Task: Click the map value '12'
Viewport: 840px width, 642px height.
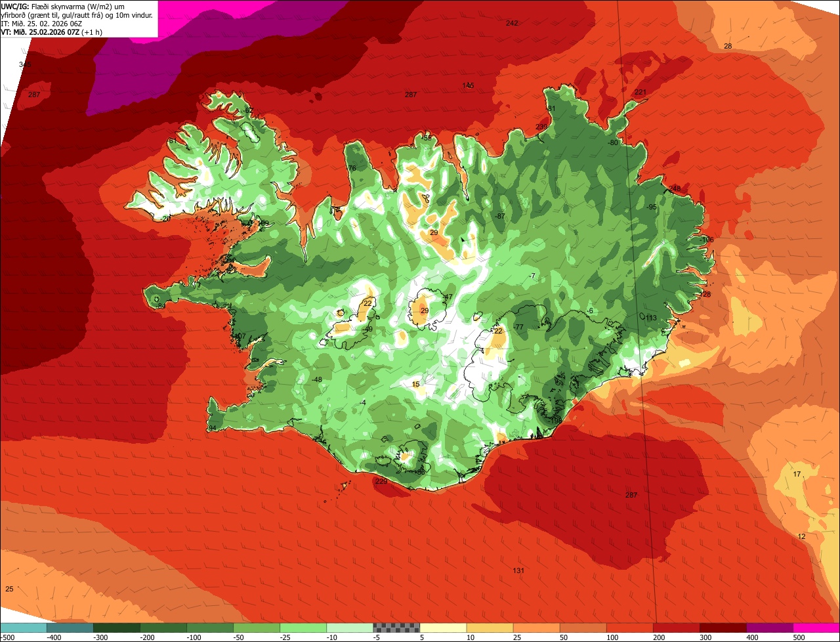Action: click(801, 536)
